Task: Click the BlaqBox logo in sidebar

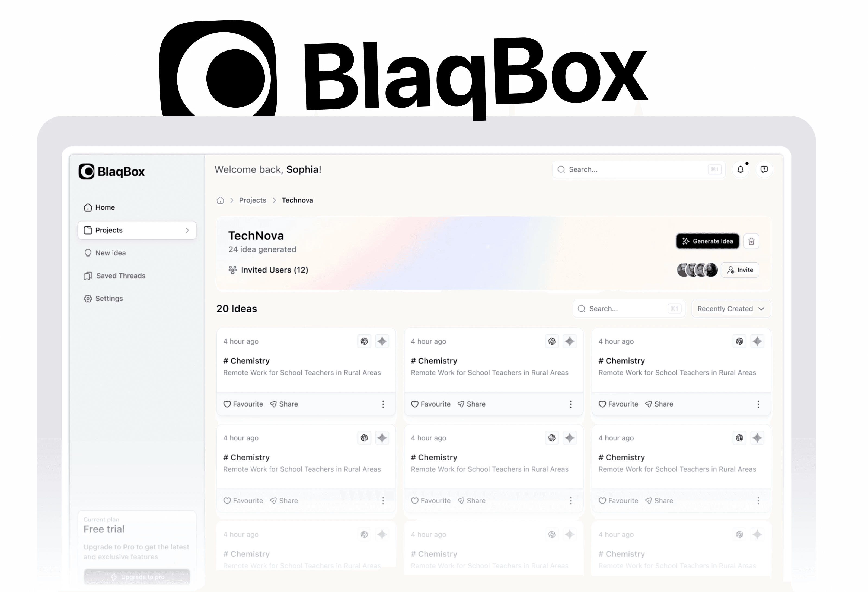Action: pyautogui.click(x=112, y=172)
